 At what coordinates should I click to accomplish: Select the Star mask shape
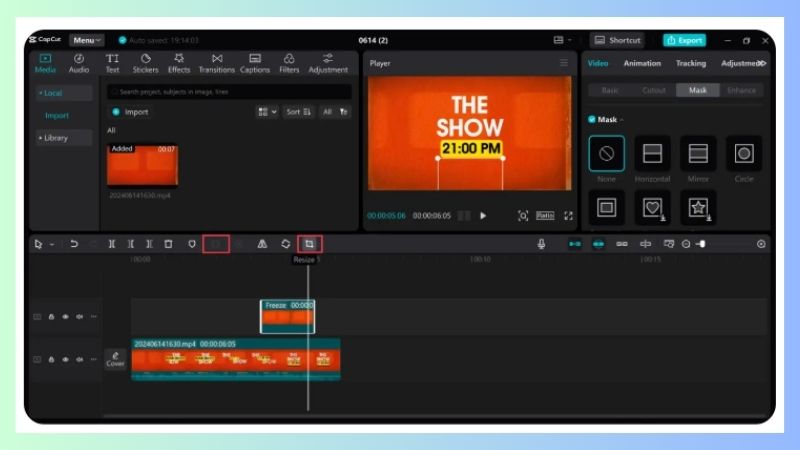click(x=698, y=208)
